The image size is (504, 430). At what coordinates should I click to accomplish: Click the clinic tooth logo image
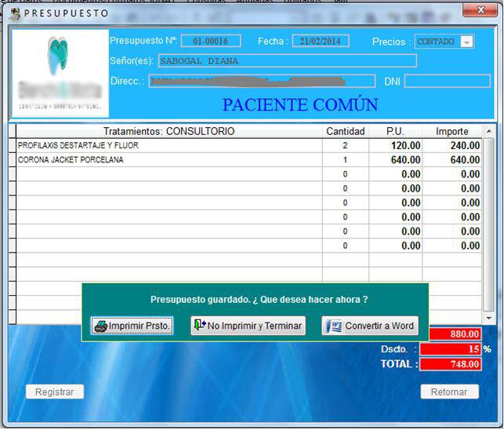[60, 74]
